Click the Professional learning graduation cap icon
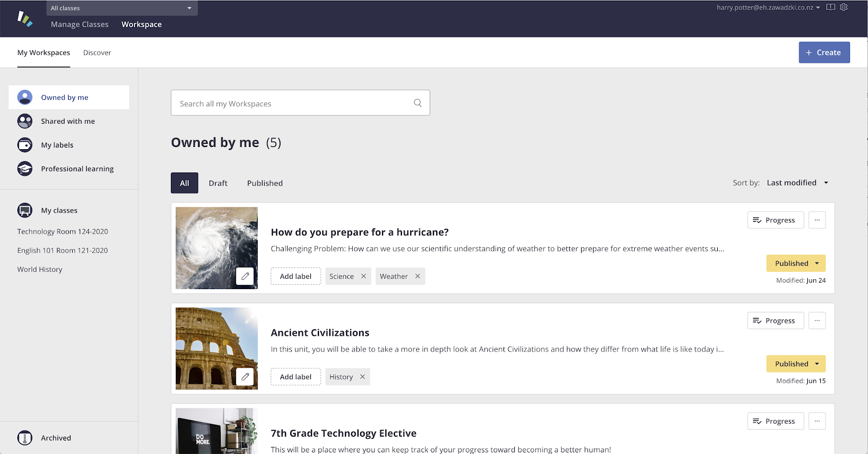868x454 pixels. tap(25, 169)
